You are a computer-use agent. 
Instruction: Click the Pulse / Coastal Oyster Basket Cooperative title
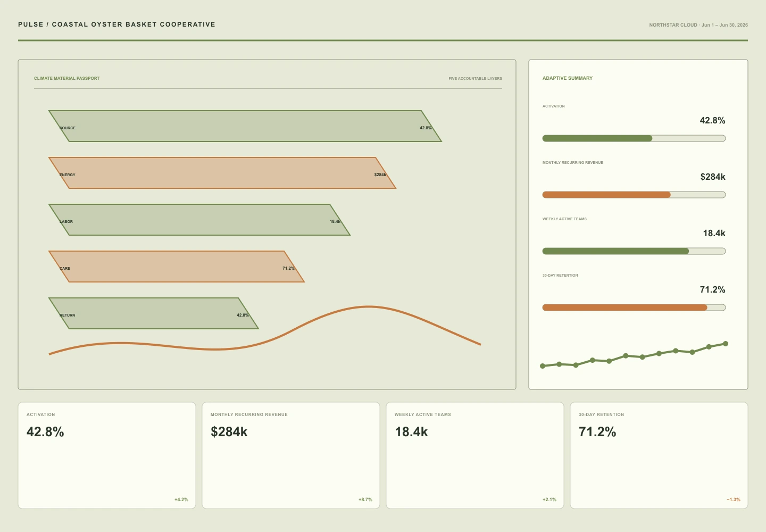[x=116, y=24]
